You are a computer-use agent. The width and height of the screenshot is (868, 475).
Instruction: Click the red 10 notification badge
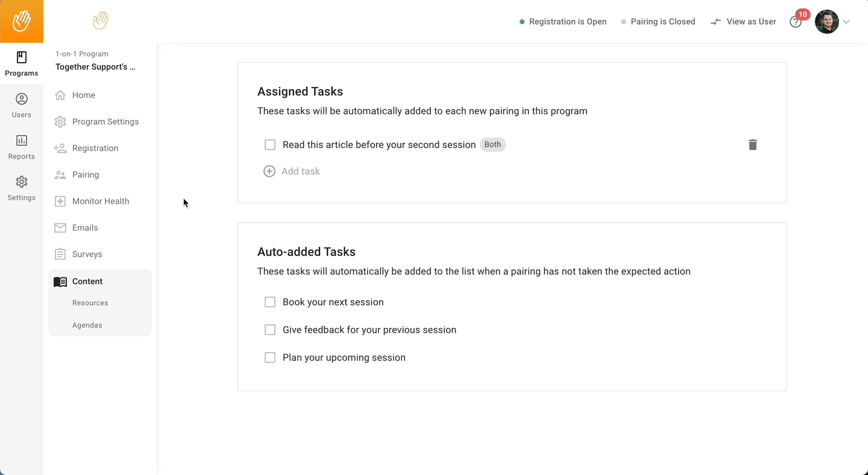coord(802,14)
